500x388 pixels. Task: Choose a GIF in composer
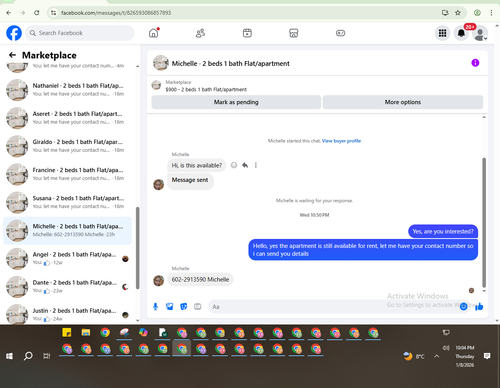[198, 307]
